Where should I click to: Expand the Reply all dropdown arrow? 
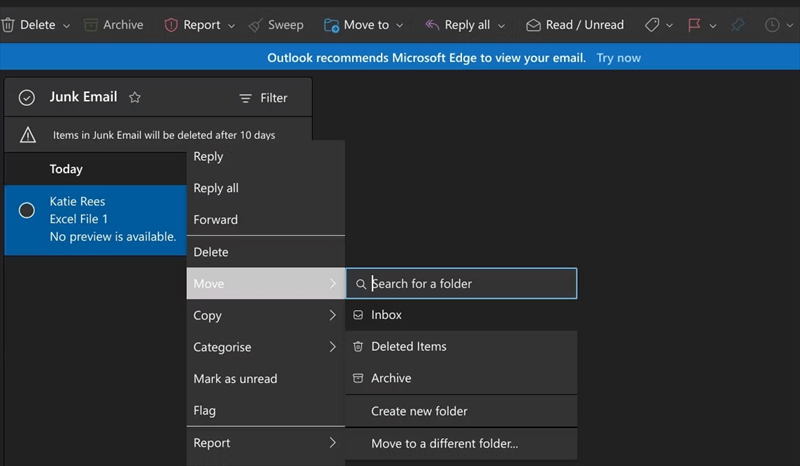(501, 25)
